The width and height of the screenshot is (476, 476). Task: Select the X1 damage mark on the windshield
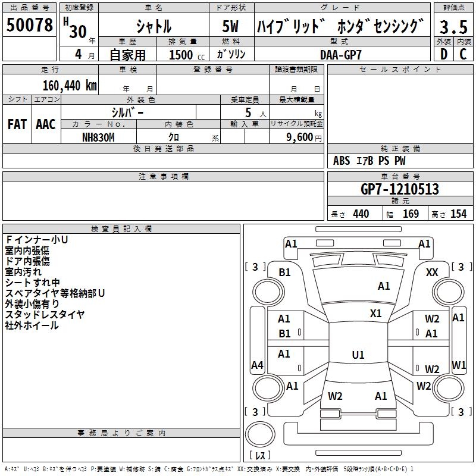tap(376, 314)
